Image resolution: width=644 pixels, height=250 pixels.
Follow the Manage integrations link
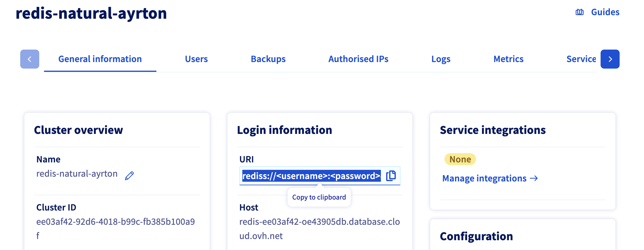490,178
